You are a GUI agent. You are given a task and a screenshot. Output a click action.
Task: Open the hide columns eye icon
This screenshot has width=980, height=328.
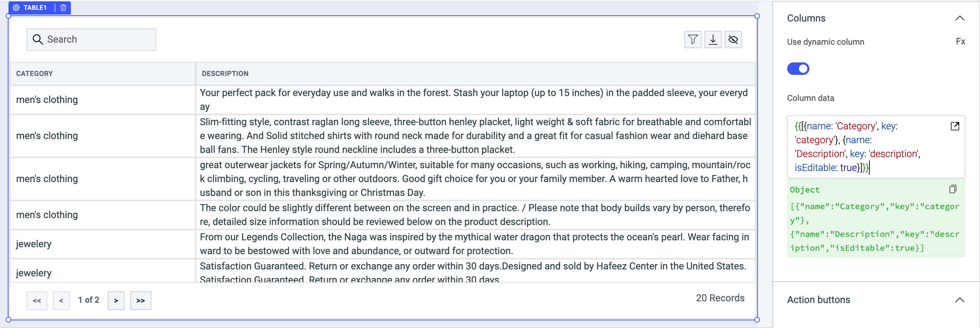(733, 40)
